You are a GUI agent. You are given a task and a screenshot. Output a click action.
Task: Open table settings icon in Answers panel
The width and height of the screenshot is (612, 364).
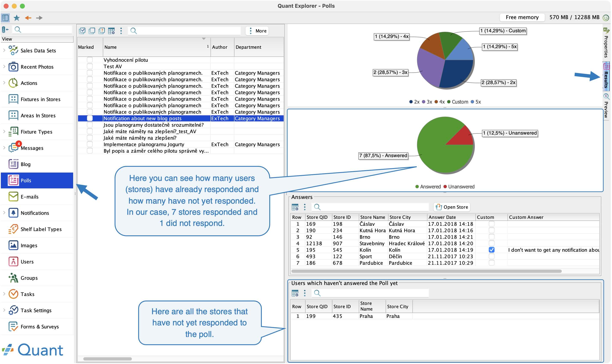[295, 207]
